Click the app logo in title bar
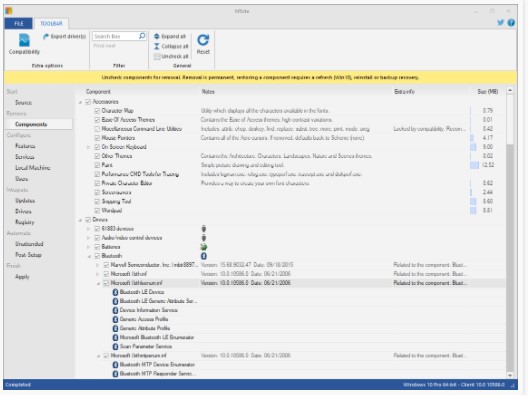This screenshot has height=397, width=528. coord(9,11)
